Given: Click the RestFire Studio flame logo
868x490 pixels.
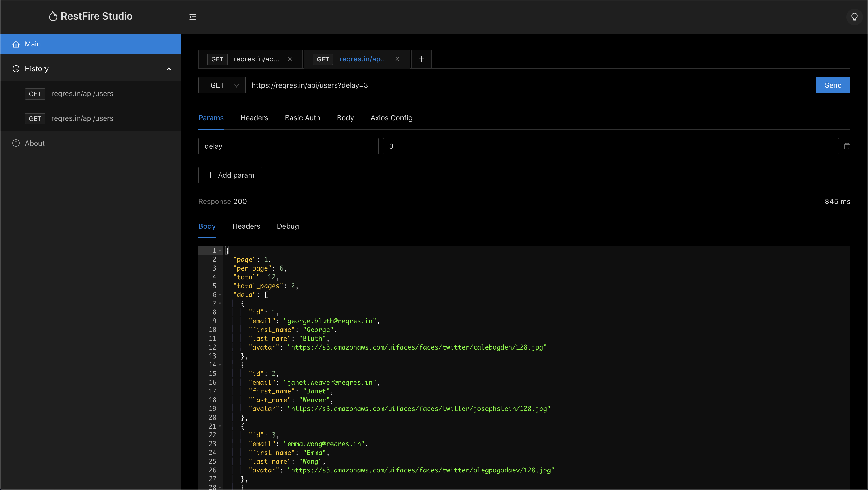Looking at the screenshot, I should tap(53, 16).
